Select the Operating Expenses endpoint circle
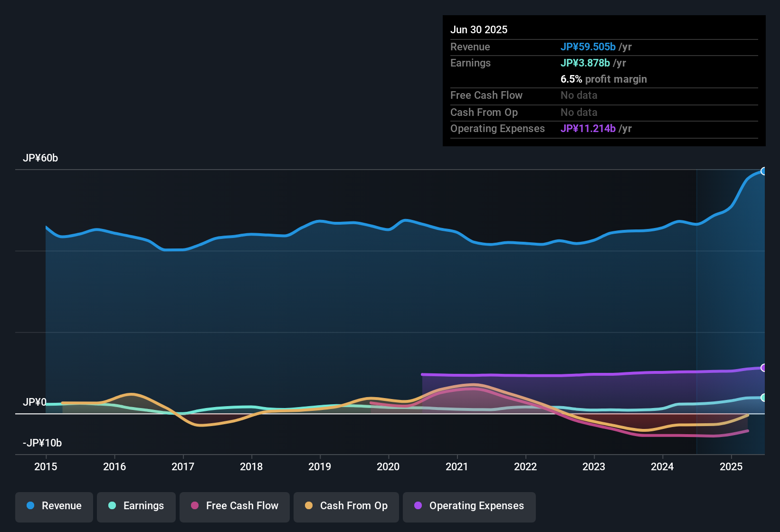The image size is (780, 532). pos(764,368)
